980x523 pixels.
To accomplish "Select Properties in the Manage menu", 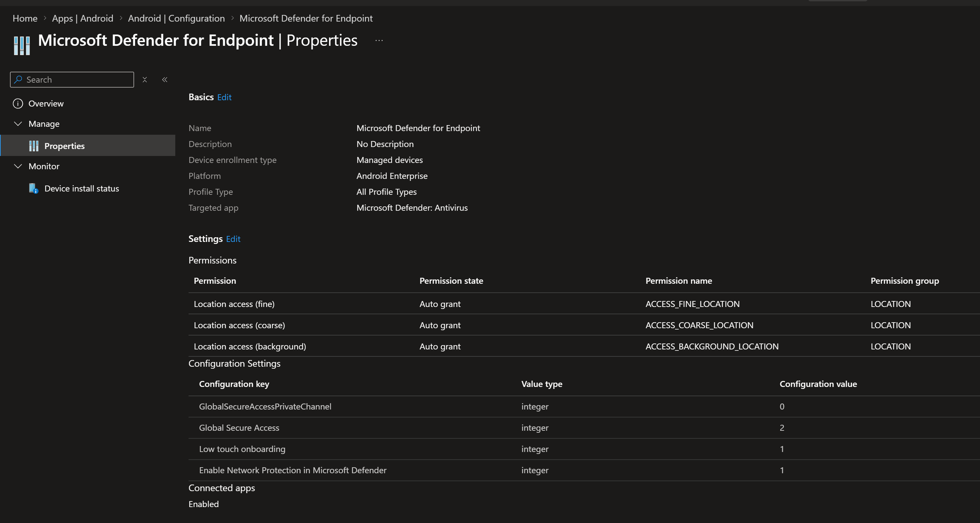I will pyautogui.click(x=88, y=146).
